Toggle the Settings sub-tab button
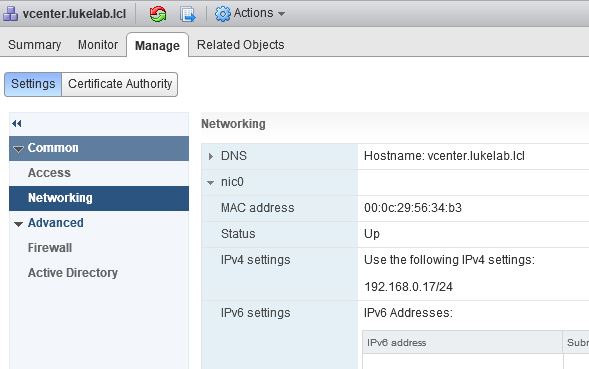589x369 pixels. [x=33, y=84]
